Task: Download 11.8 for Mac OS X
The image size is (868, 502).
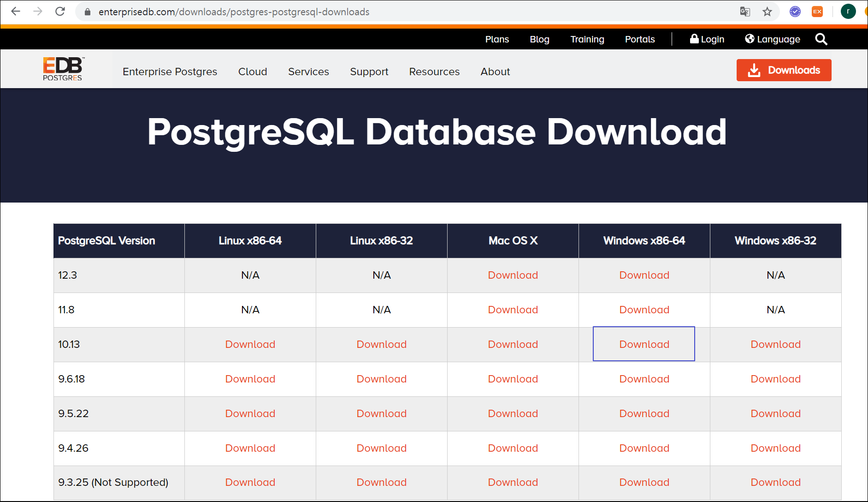Action: [513, 310]
